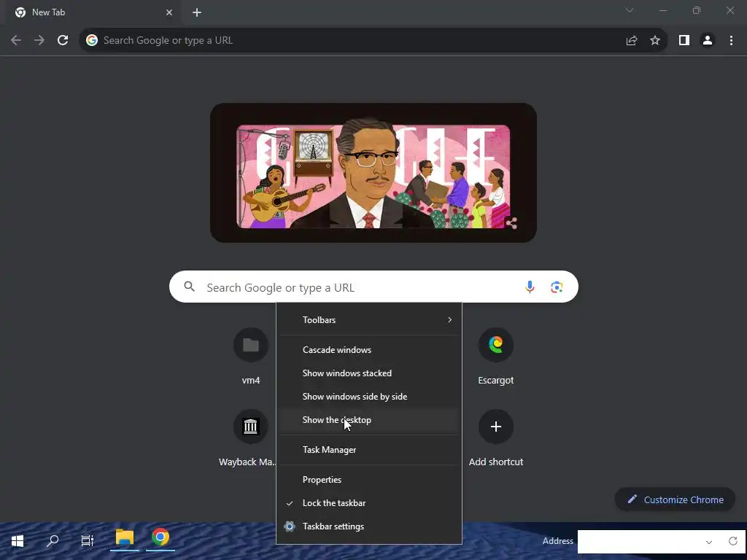Image resolution: width=747 pixels, height=560 pixels.
Task: Search by image with the Google Lens icon
Action: tap(557, 287)
